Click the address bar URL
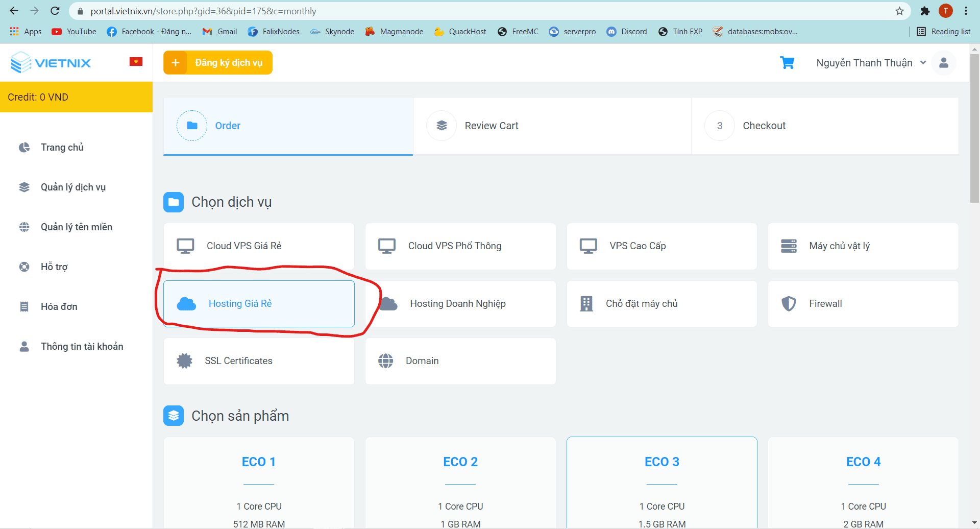 [203, 11]
